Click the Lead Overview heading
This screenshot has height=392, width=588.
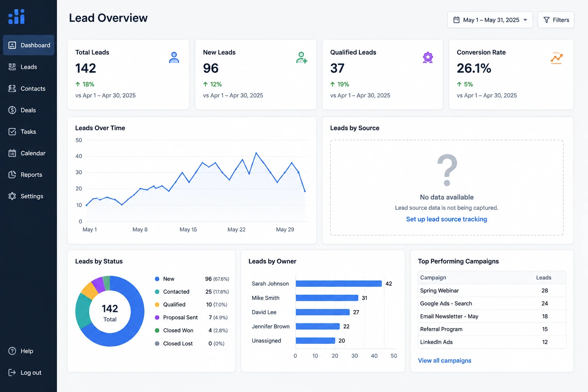[108, 18]
